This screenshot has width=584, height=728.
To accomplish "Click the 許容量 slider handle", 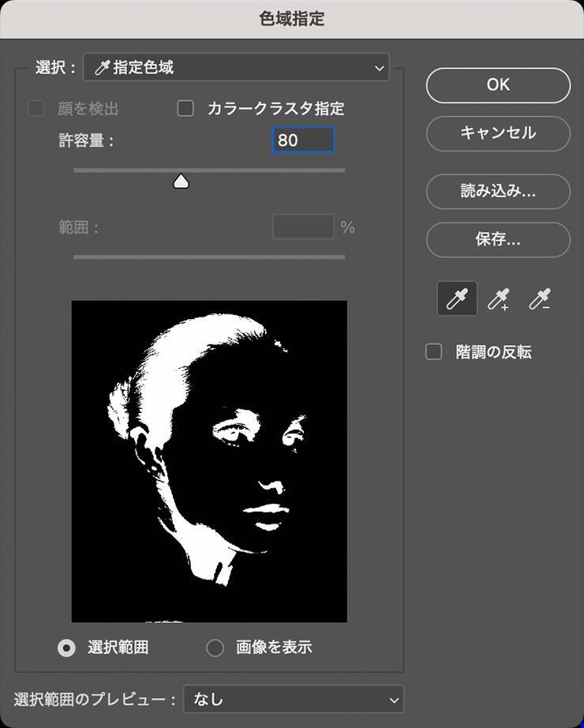I will [x=181, y=182].
